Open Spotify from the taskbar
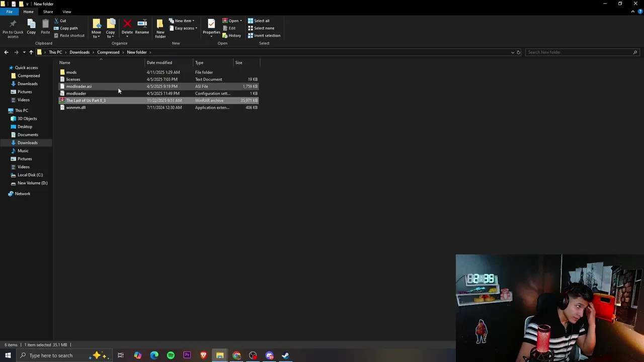Viewport: 644px width, 362px height. click(x=171, y=355)
